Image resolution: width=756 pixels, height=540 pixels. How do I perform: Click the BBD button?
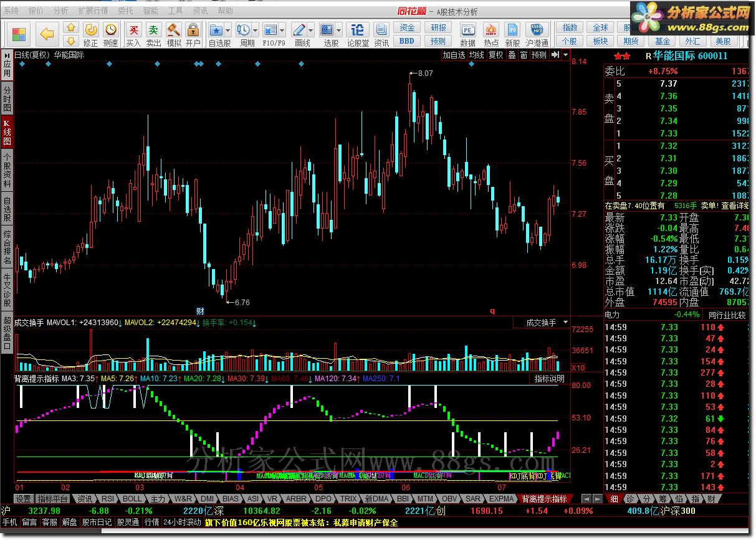[407, 41]
